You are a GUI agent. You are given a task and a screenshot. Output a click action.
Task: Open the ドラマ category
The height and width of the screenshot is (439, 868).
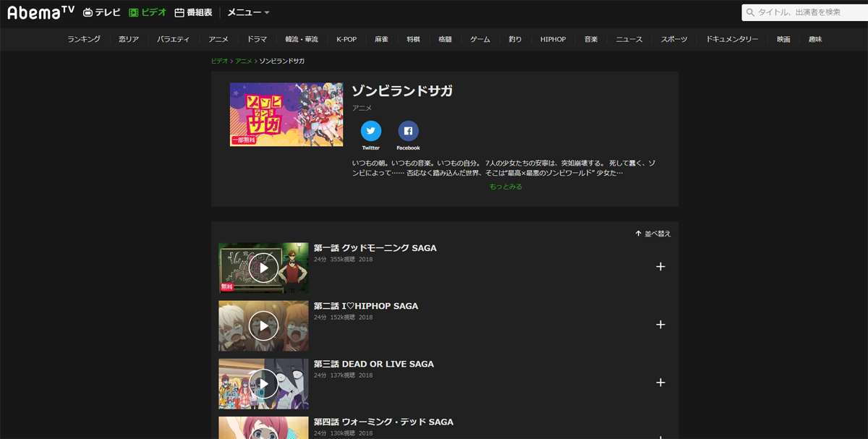[x=257, y=39]
